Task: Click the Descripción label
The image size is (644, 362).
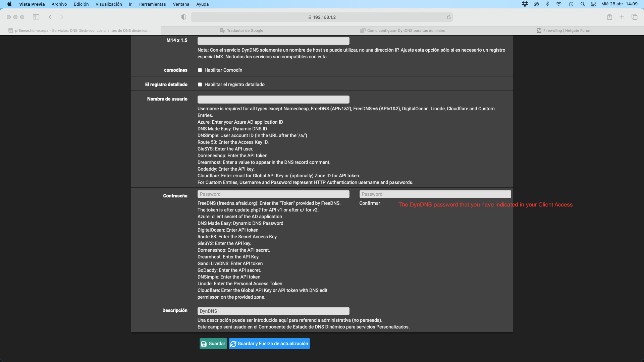Action: tap(175, 310)
